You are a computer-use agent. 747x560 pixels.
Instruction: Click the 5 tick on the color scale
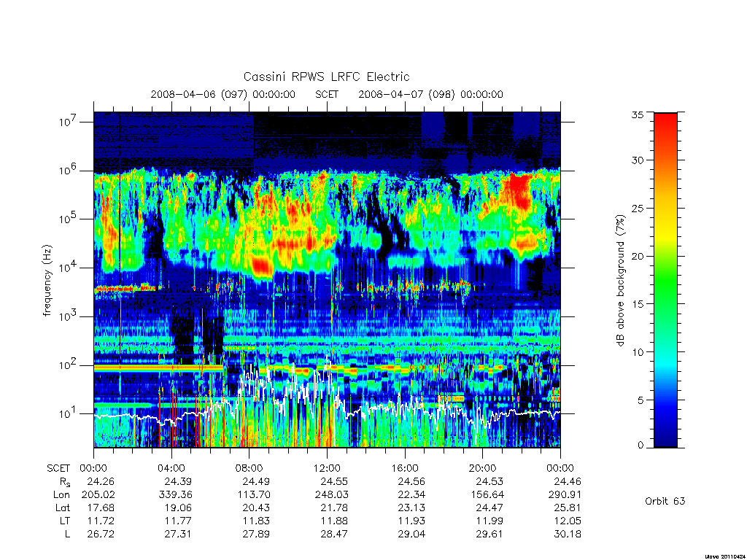point(640,400)
